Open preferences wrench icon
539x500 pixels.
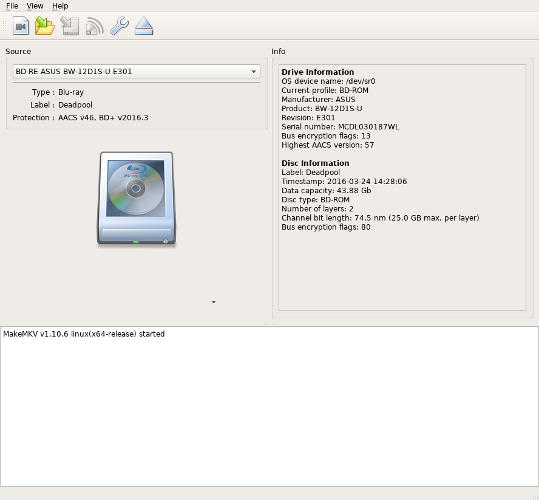point(119,26)
